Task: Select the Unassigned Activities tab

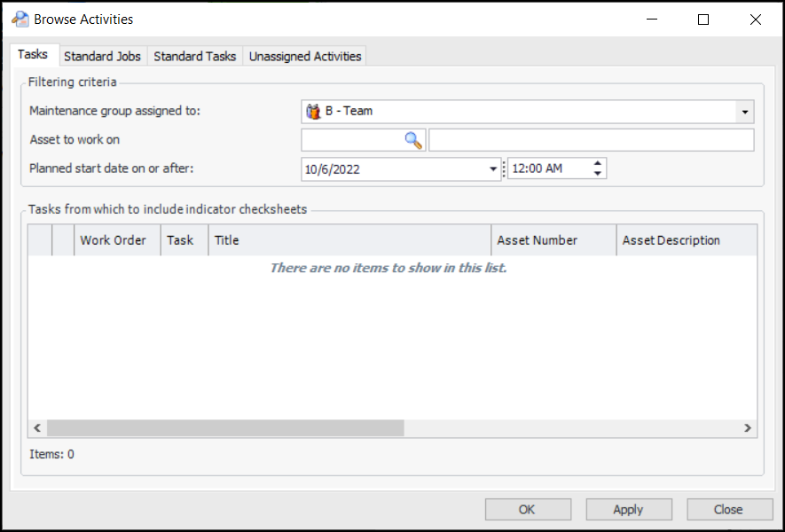Action: (x=305, y=56)
